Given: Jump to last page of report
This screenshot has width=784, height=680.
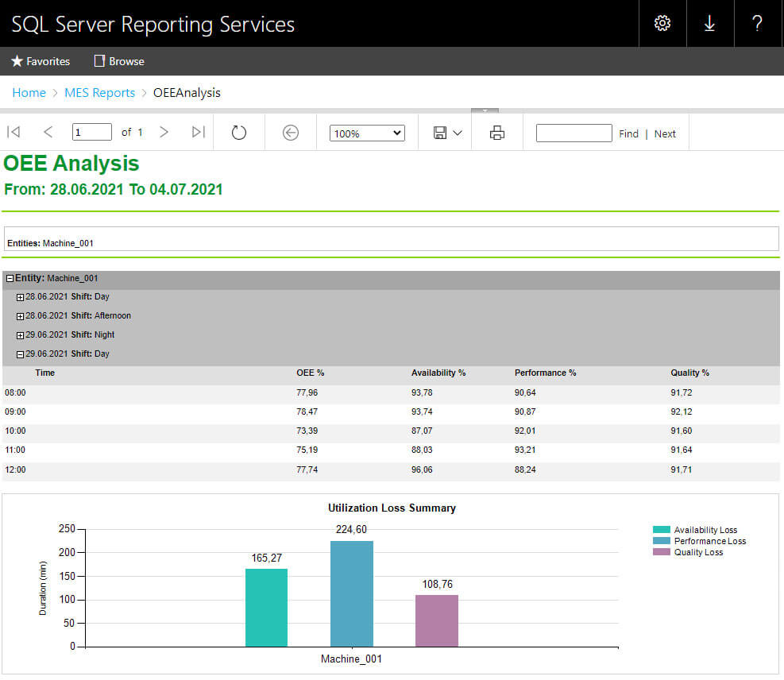Looking at the screenshot, I should [x=199, y=132].
